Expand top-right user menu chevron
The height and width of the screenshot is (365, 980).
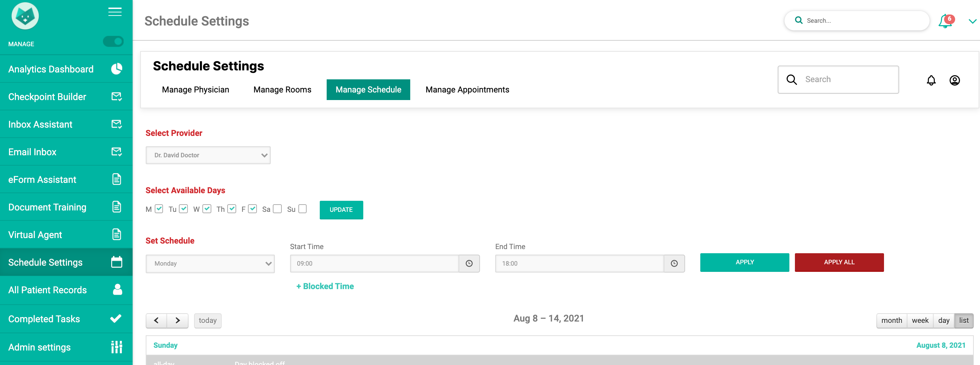point(972,21)
